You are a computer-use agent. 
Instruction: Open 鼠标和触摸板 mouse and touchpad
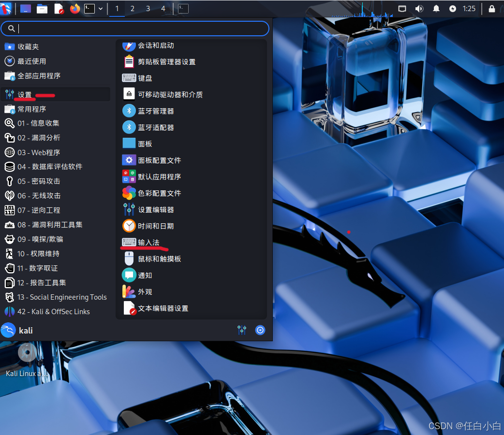tap(191, 259)
